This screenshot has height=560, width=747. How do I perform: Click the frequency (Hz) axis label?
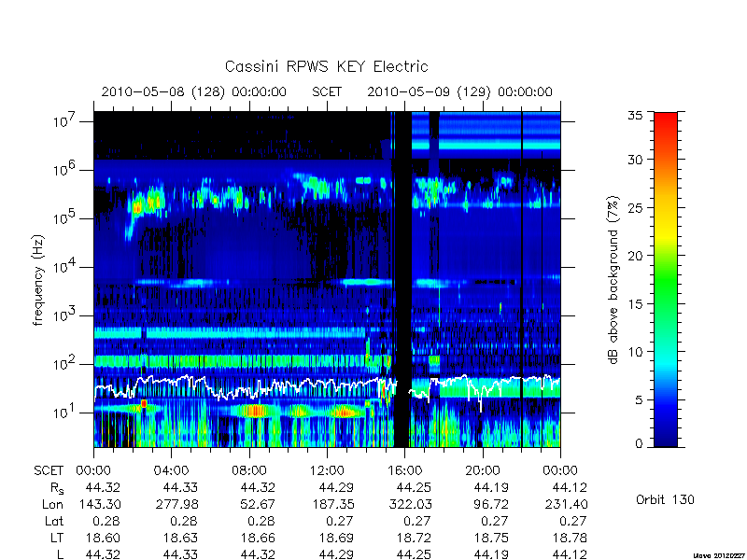point(38,280)
